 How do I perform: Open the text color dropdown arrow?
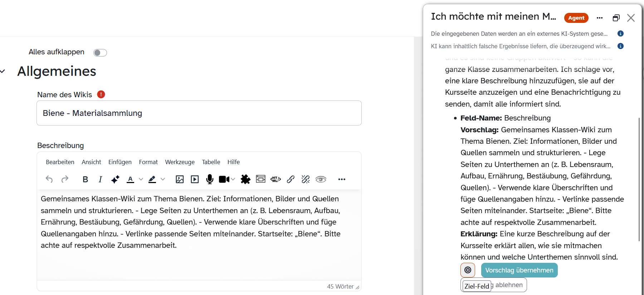(141, 180)
